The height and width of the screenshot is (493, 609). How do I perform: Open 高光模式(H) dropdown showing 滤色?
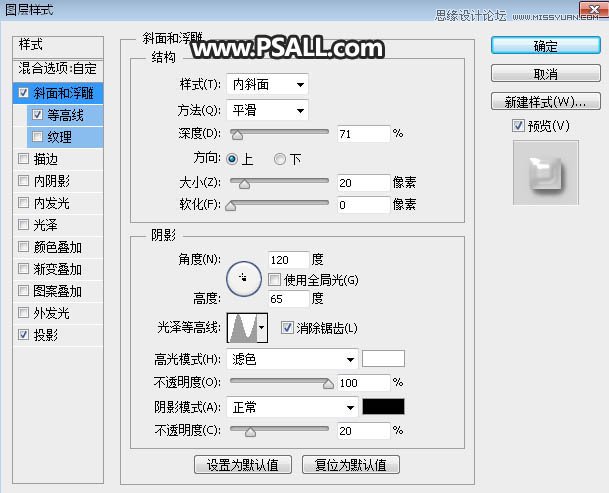pyautogui.click(x=292, y=359)
